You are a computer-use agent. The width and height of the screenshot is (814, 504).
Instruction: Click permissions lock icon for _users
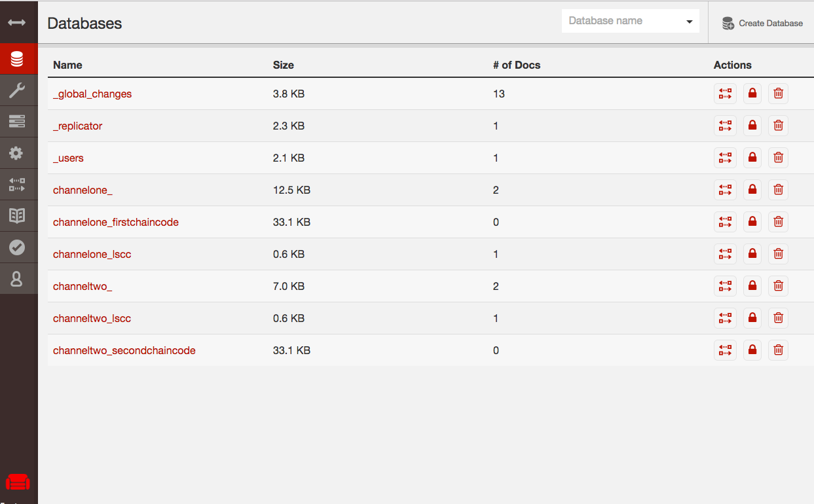[x=752, y=158]
